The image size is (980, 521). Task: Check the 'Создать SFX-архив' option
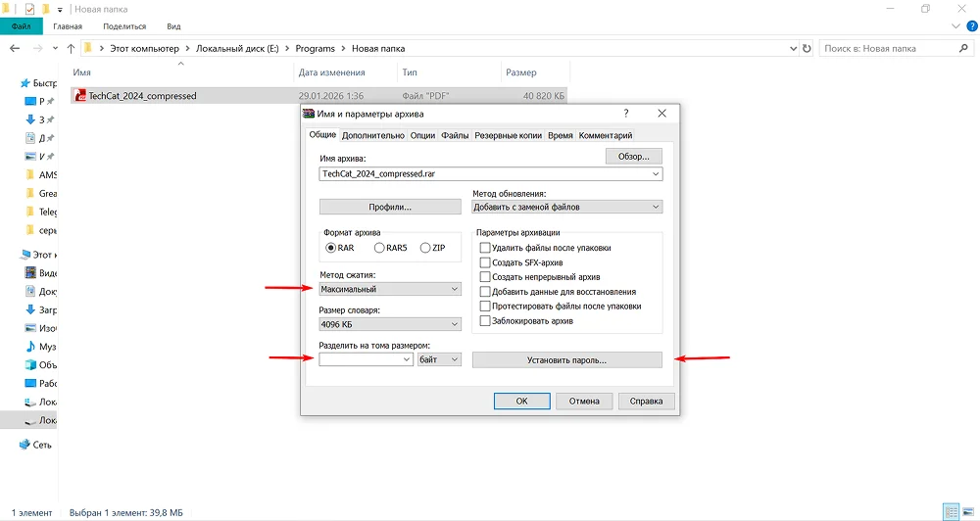click(x=484, y=262)
